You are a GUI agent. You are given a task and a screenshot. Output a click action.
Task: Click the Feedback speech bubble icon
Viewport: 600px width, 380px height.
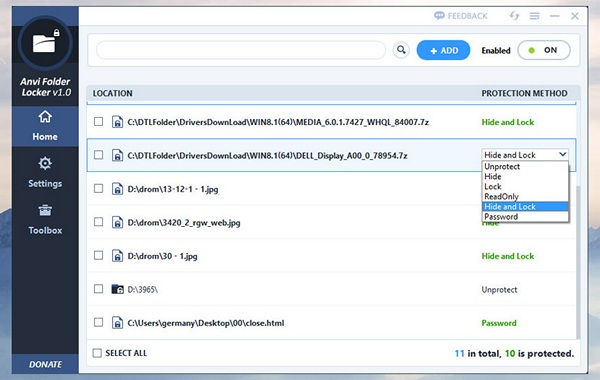439,16
